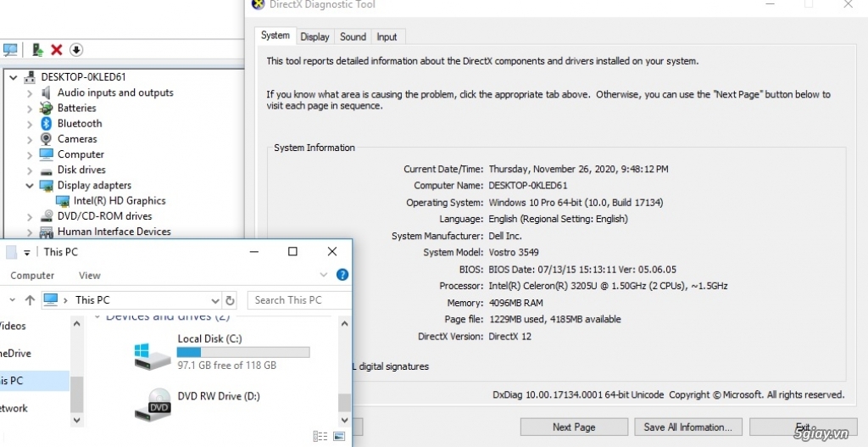Image resolution: width=868 pixels, height=447 pixels.
Task: Switch to large icons view layout icon
Action: [x=339, y=437]
